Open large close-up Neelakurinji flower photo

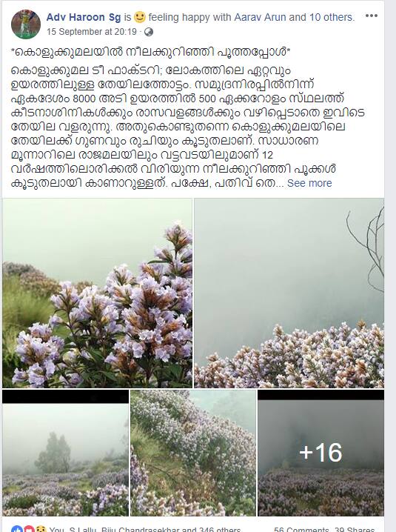click(x=97, y=293)
